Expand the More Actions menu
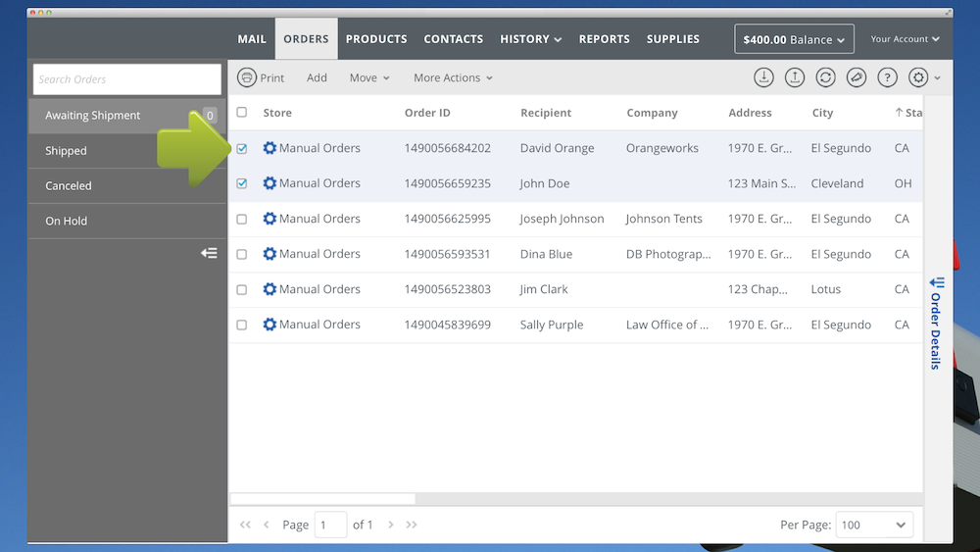Screen dimensions: 980x552 click(x=453, y=77)
